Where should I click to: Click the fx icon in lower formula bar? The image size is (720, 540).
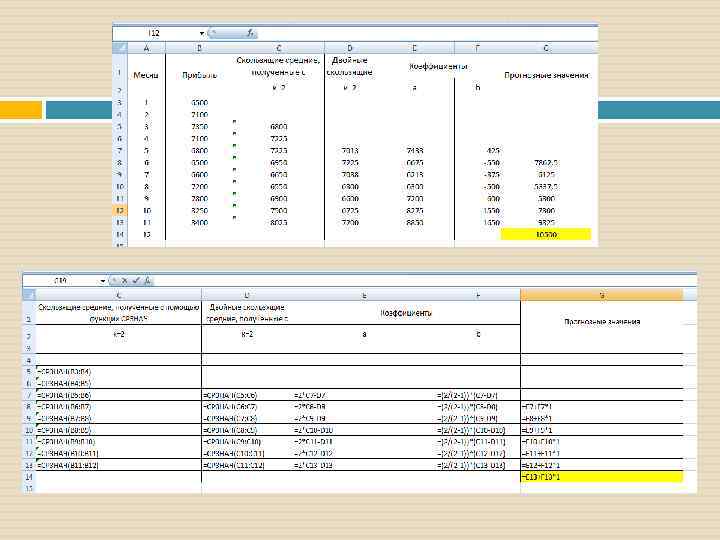point(147,280)
